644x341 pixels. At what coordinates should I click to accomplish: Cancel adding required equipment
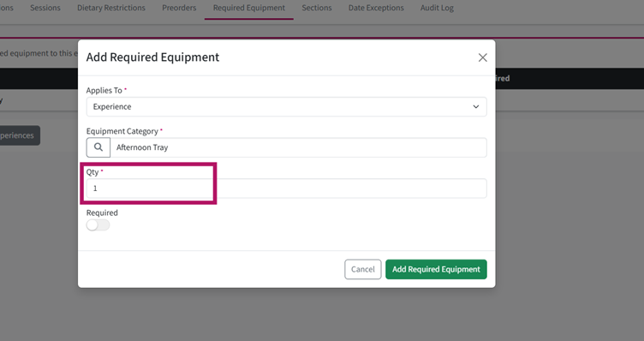362,269
